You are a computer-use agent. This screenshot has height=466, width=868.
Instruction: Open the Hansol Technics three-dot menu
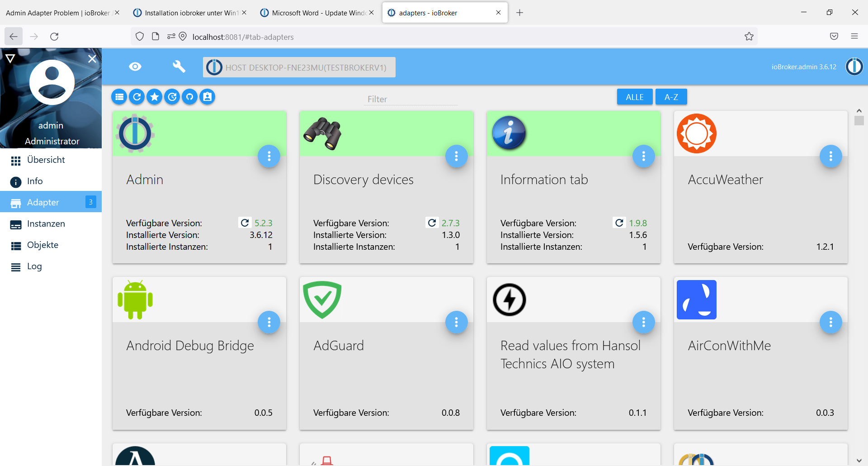tap(643, 322)
